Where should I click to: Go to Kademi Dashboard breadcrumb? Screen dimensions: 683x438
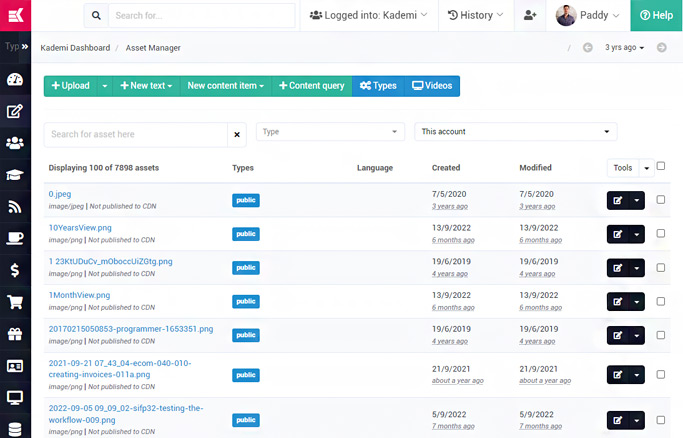pos(75,48)
